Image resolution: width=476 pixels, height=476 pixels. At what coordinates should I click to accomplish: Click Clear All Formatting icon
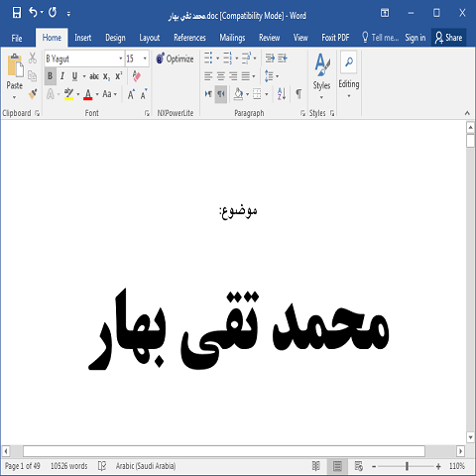(136, 75)
